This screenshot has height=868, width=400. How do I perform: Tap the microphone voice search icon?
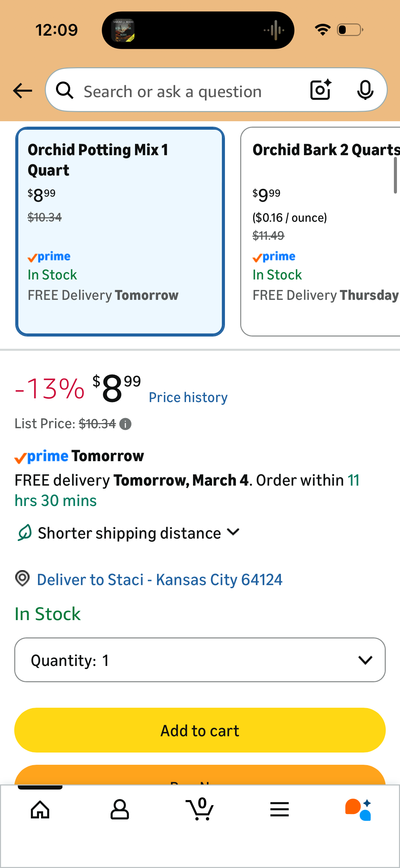(365, 90)
